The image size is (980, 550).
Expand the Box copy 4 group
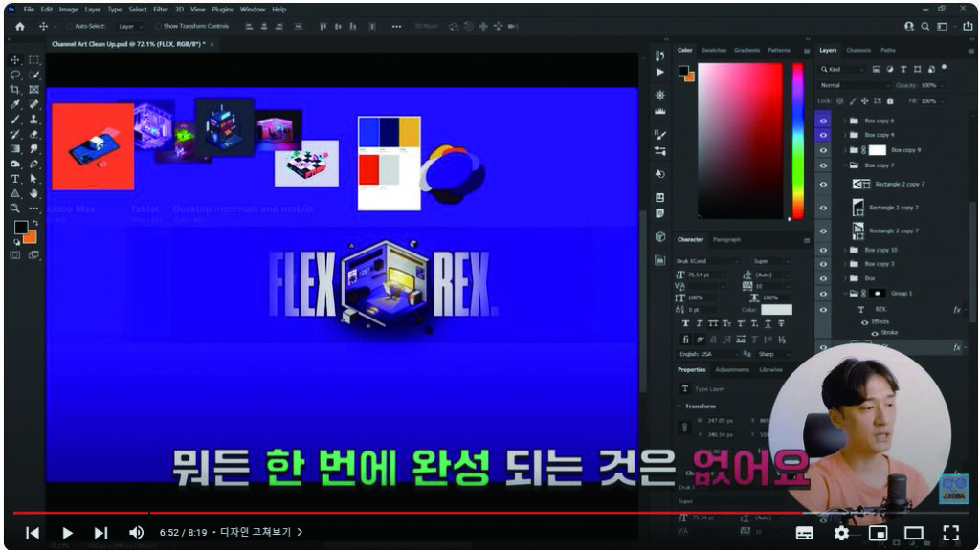845,135
